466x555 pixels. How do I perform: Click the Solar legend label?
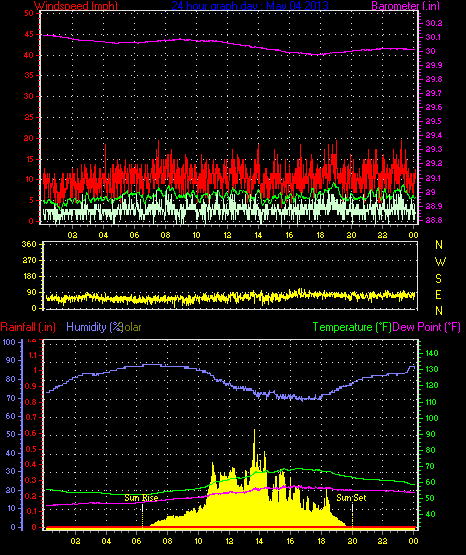click(x=132, y=327)
